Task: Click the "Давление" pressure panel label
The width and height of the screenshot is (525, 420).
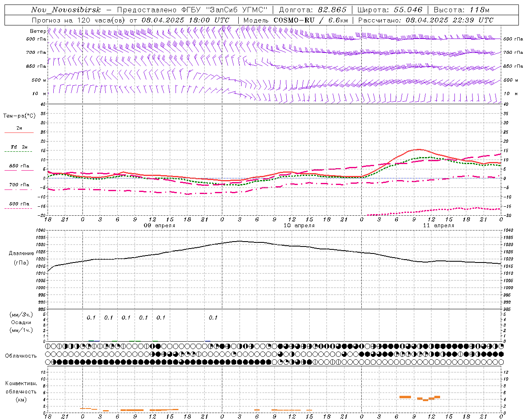Action: 21,253
